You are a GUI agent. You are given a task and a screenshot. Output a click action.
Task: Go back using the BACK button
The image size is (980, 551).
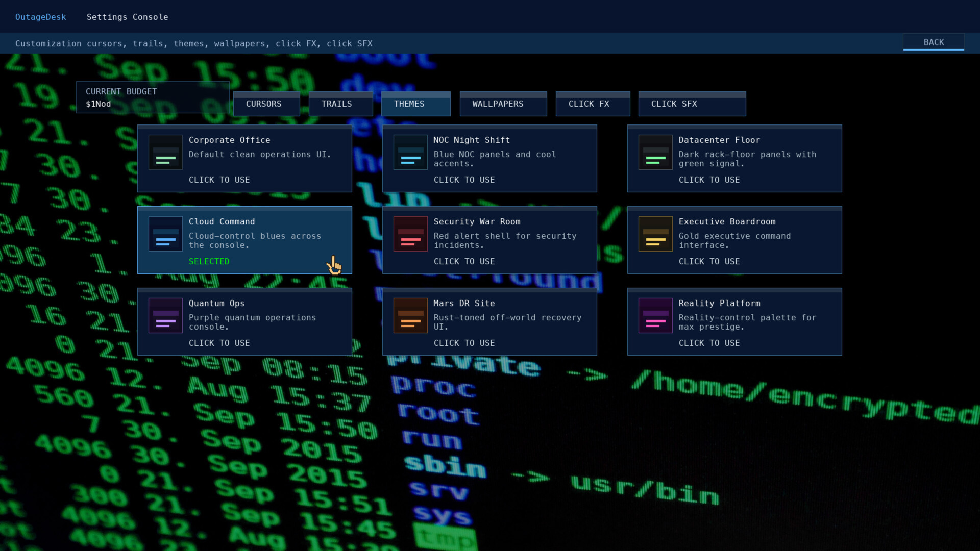coord(934,42)
